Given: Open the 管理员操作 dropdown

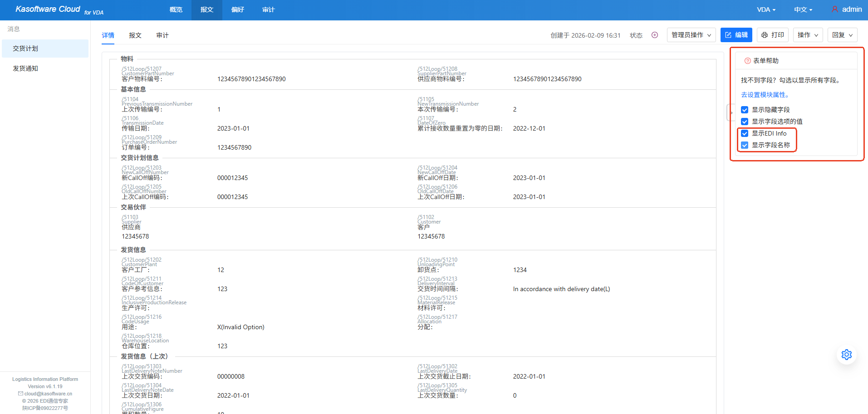Looking at the screenshot, I should (x=691, y=35).
